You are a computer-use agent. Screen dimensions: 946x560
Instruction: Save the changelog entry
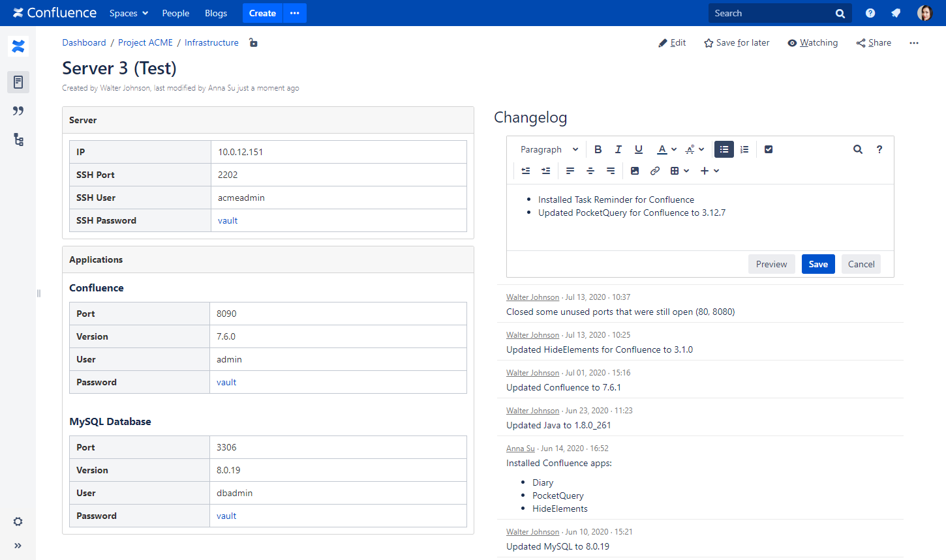(x=818, y=264)
